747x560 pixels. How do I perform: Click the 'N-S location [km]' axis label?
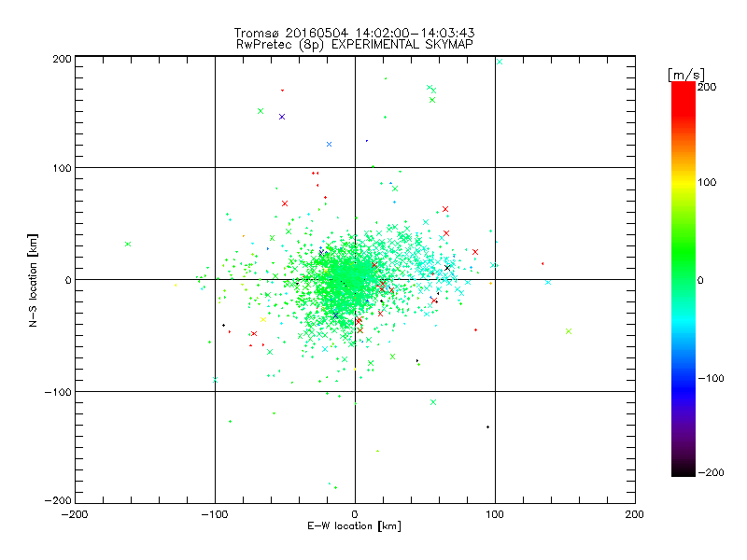33,280
